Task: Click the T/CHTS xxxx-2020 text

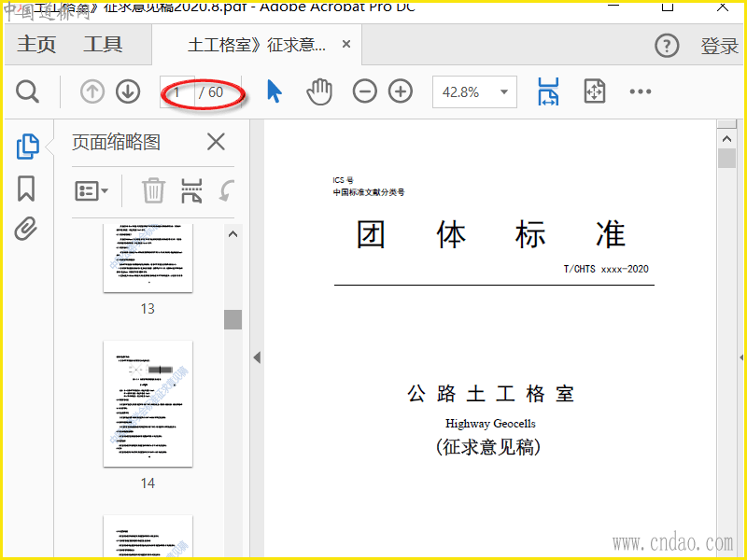Action: [606, 269]
